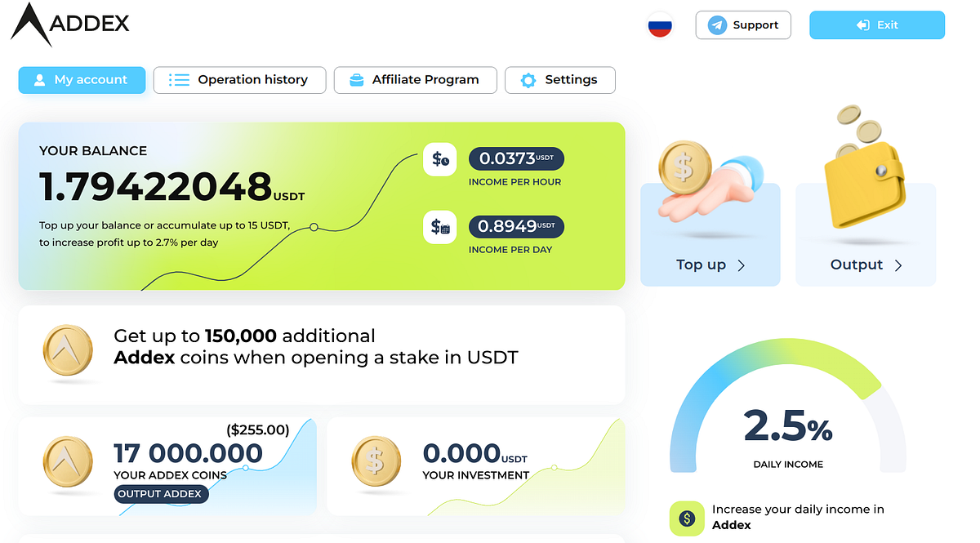This screenshot has width=980, height=543.
Task: Click the Exit button
Action: [x=876, y=24]
